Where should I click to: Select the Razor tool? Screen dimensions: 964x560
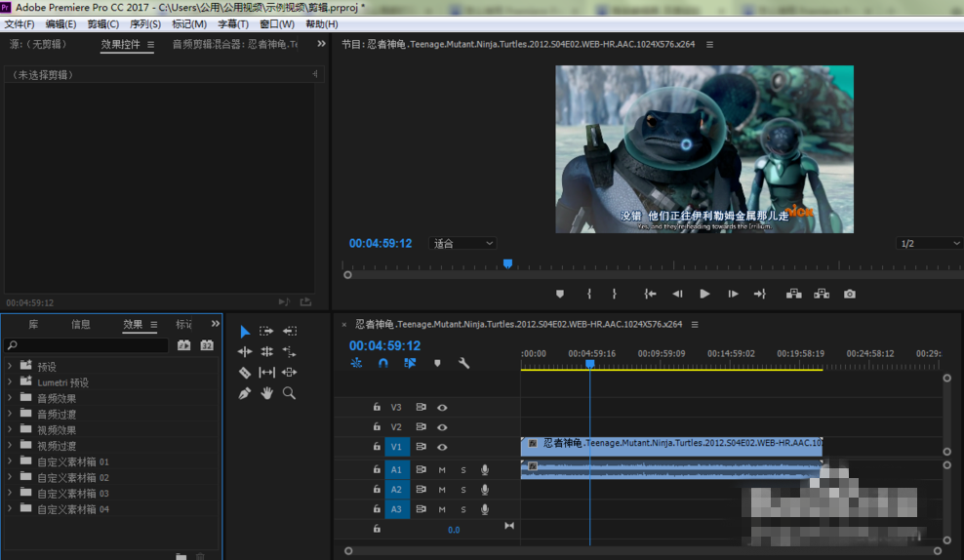(x=245, y=373)
